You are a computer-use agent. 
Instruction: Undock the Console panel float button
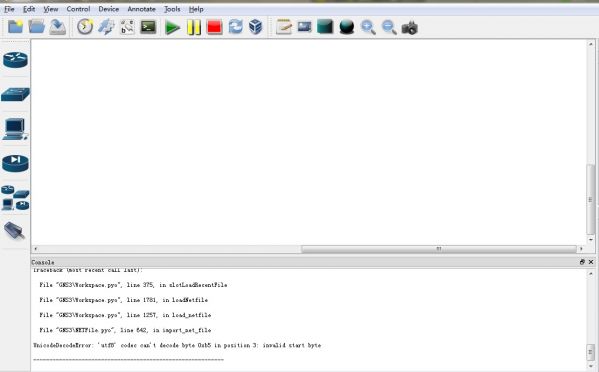(582, 262)
